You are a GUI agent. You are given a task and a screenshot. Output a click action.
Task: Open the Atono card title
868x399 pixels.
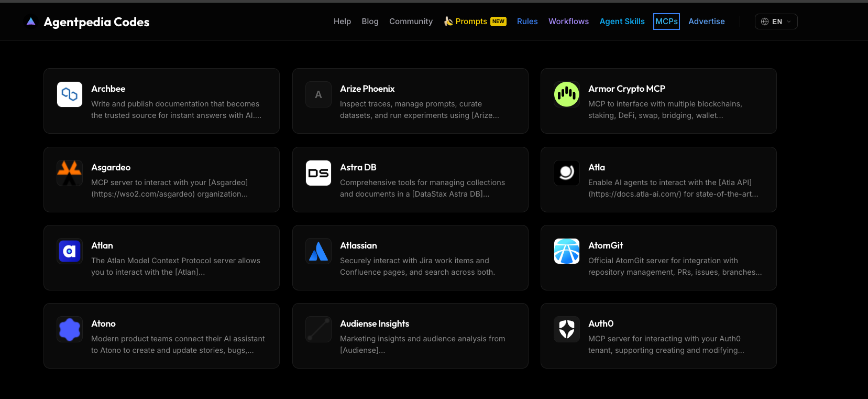[x=104, y=323]
